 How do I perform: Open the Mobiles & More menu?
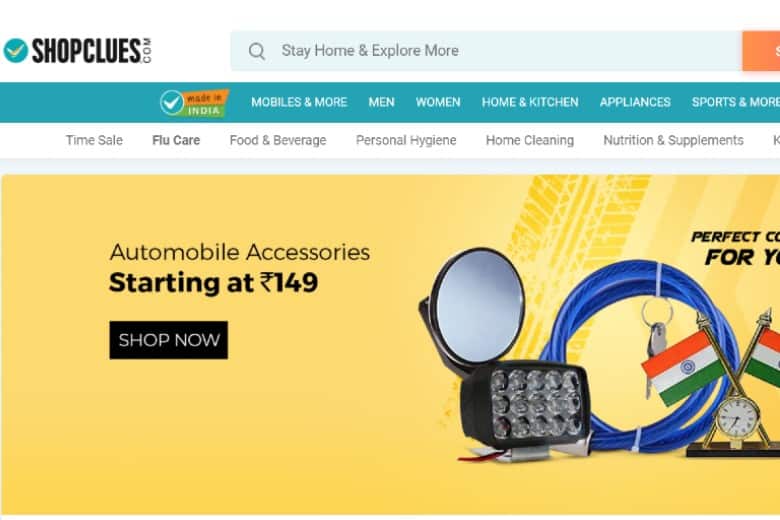pyautogui.click(x=299, y=103)
